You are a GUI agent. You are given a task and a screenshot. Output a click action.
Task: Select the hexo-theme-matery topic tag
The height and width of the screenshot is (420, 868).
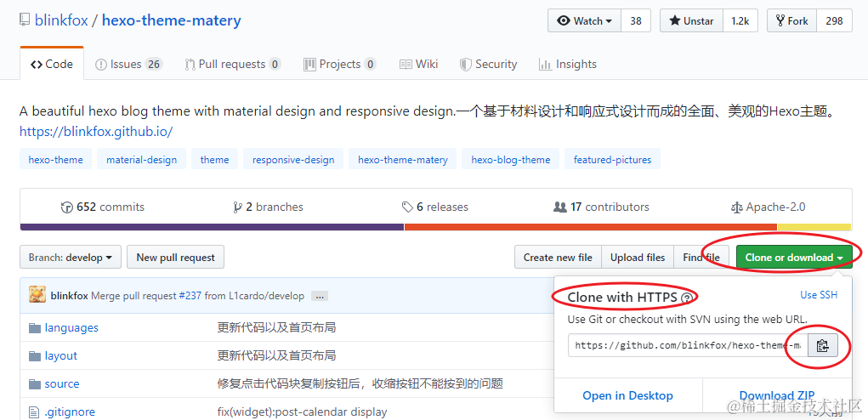pos(403,159)
